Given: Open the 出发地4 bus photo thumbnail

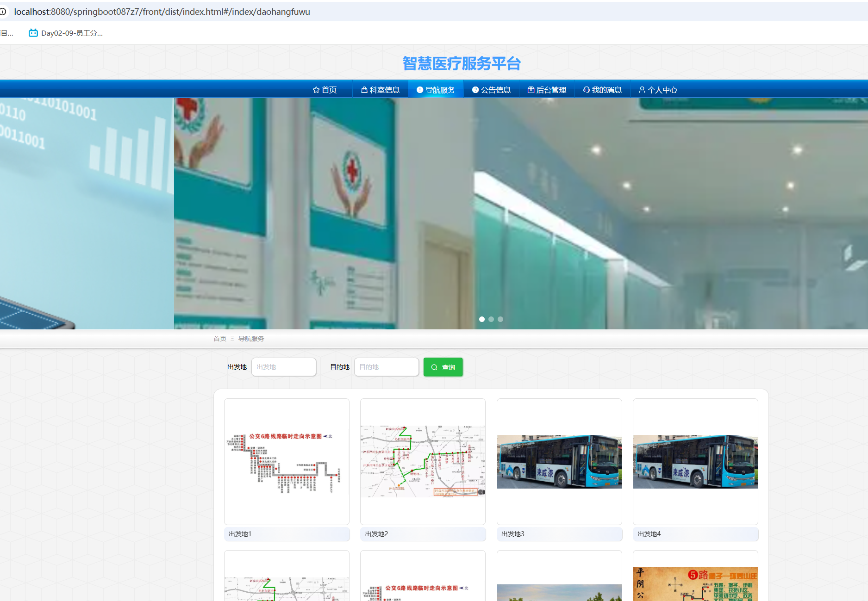Looking at the screenshot, I should click(x=695, y=462).
